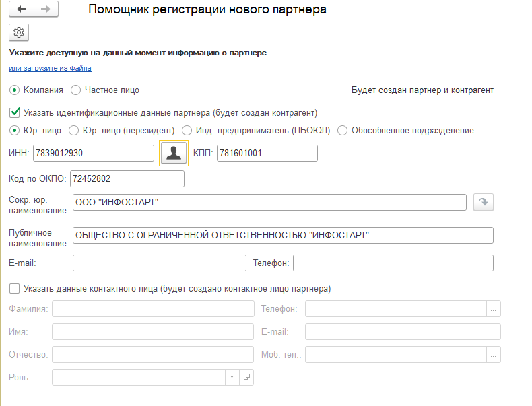Select Обособленное подразделение radio option
The height and width of the screenshot is (406, 532).
[343, 131]
